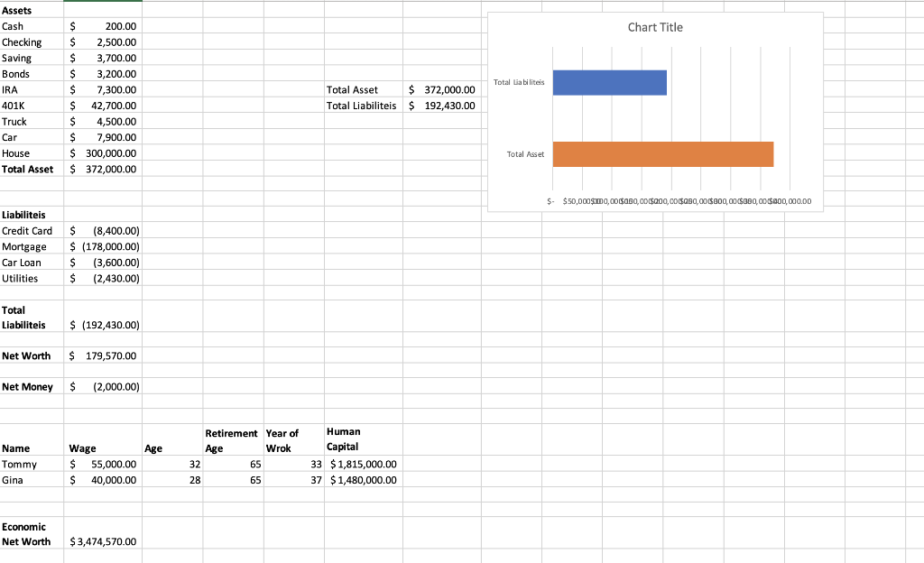This screenshot has height=563, width=924.
Task: Select the Economic Net Worth value 3,474,570.00
Action: click(103, 533)
